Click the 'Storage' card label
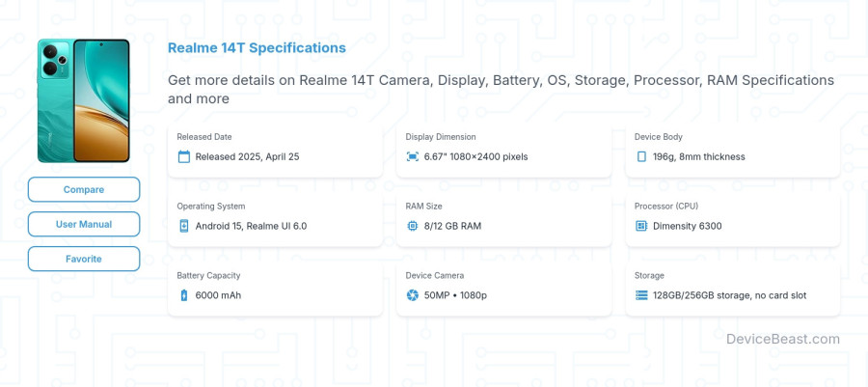 [x=649, y=275]
